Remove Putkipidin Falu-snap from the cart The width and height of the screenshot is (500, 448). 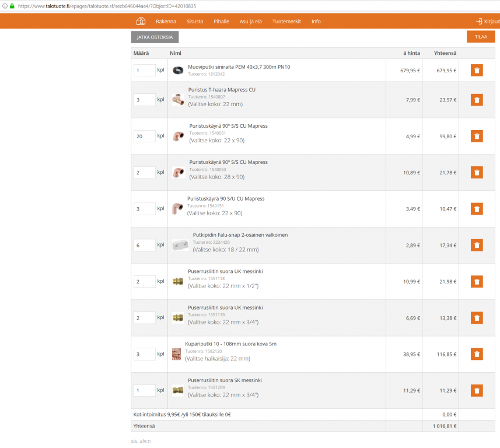(x=477, y=245)
